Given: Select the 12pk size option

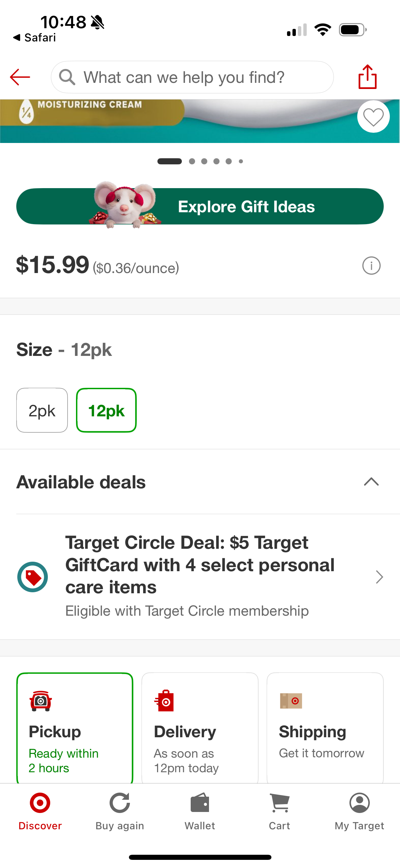Looking at the screenshot, I should 106,410.
